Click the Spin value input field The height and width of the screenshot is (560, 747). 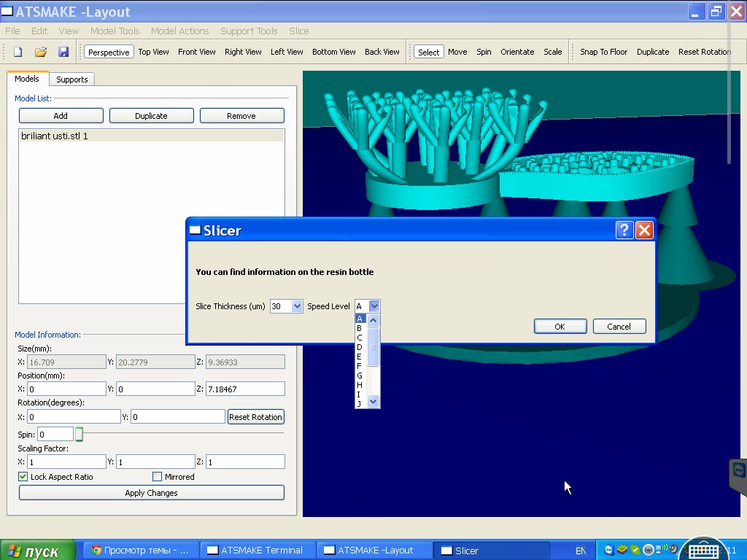point(55,434)
